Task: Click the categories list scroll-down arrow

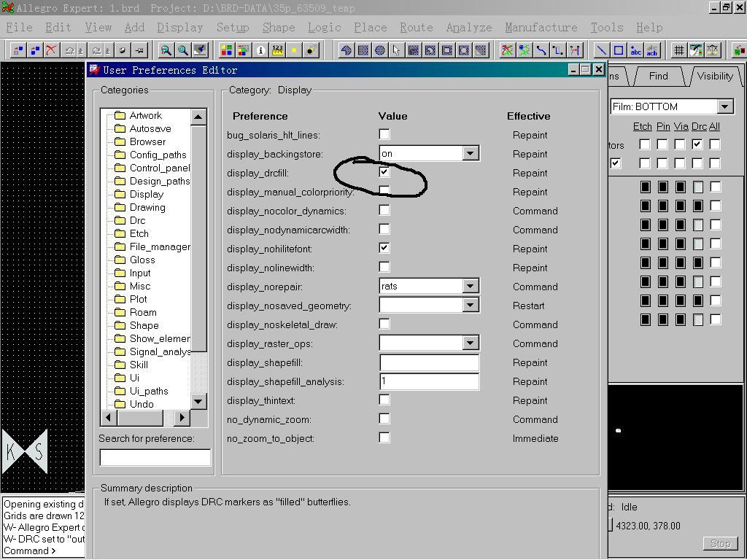Action: click(198, 402)
